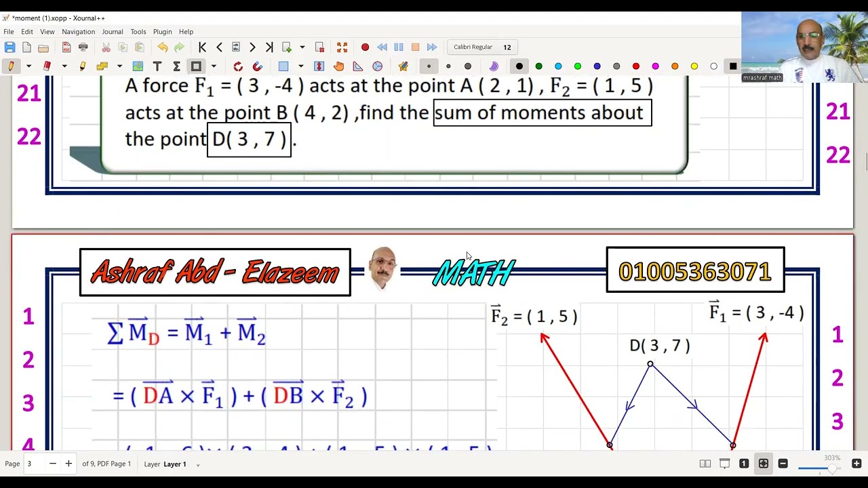
Task: Adjust the zoom level slider
Action: (x=819, y=468)
